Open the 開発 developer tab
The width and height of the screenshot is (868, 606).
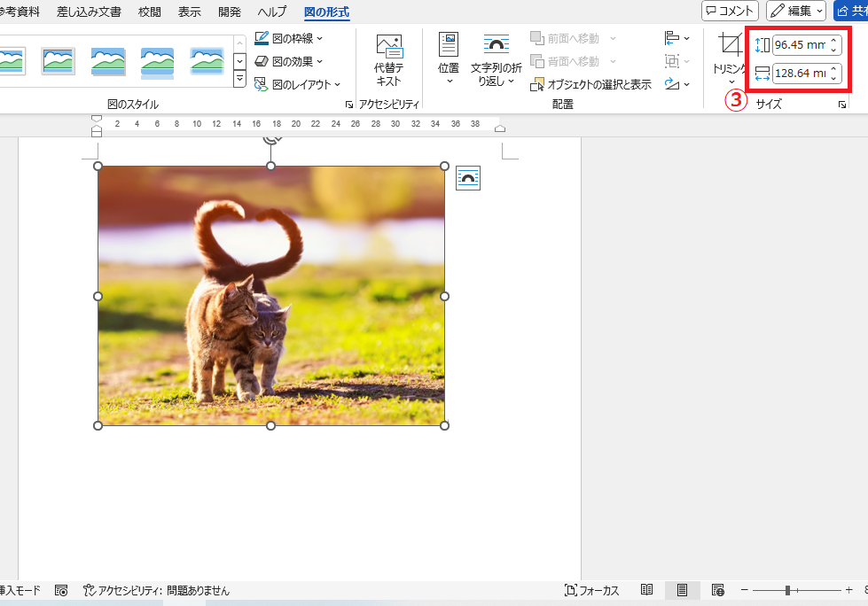pyautogui.click(x=229, y=12)
